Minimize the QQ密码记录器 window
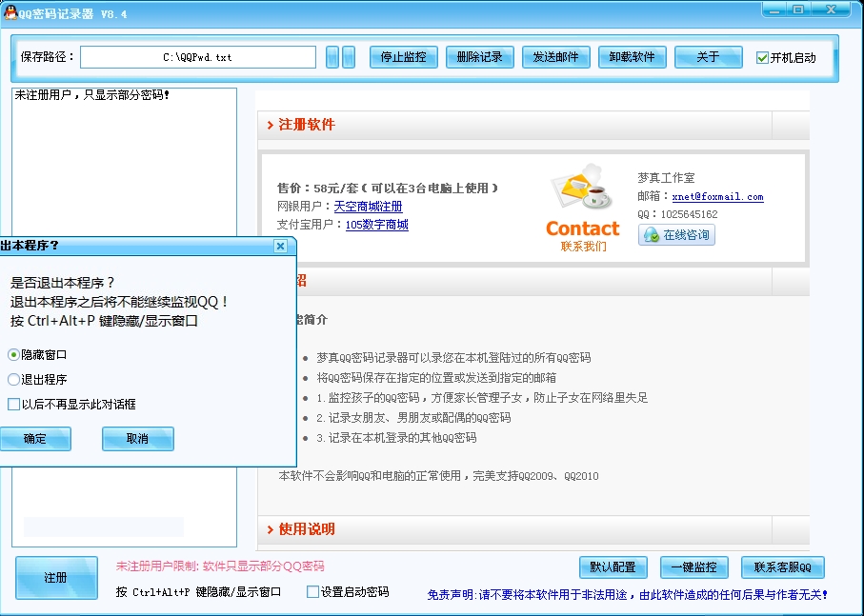The height and width of the screenshot is (616, 864). pyautogui.click(x=774, y=10)
